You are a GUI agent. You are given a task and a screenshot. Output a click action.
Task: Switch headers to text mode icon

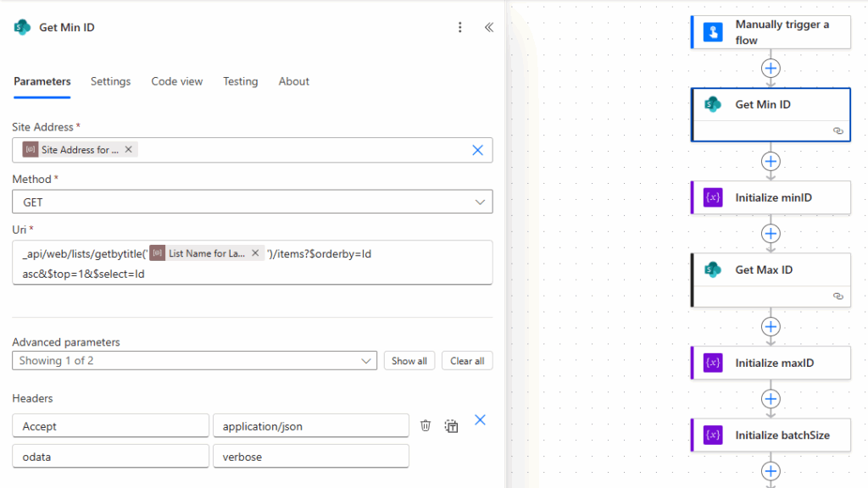[451, 425]
